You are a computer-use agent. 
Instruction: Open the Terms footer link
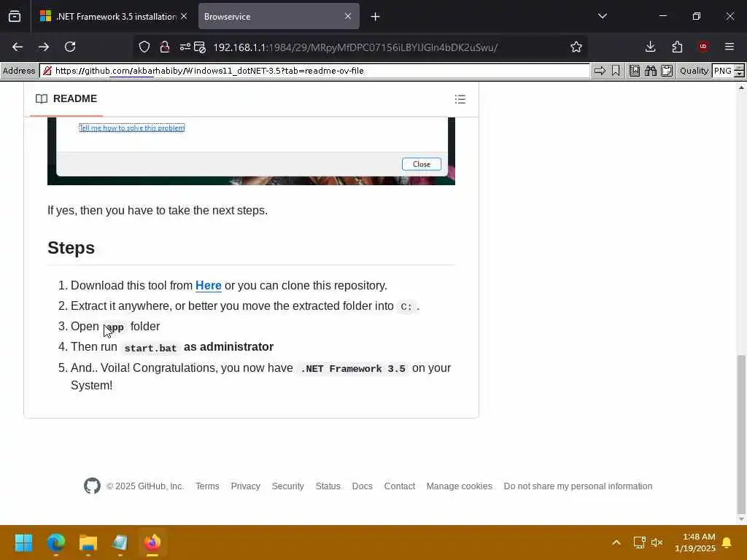point(207,486)
